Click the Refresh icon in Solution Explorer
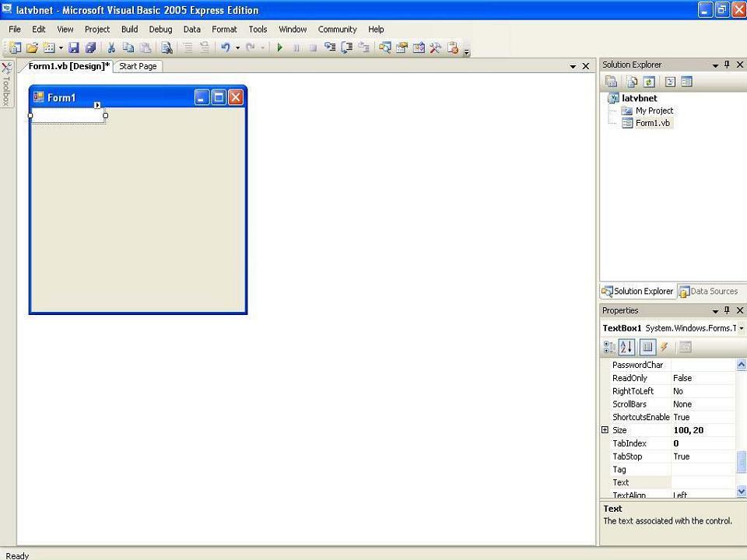The height and width of the screenshot is (560, 747). tap(648, 82)
